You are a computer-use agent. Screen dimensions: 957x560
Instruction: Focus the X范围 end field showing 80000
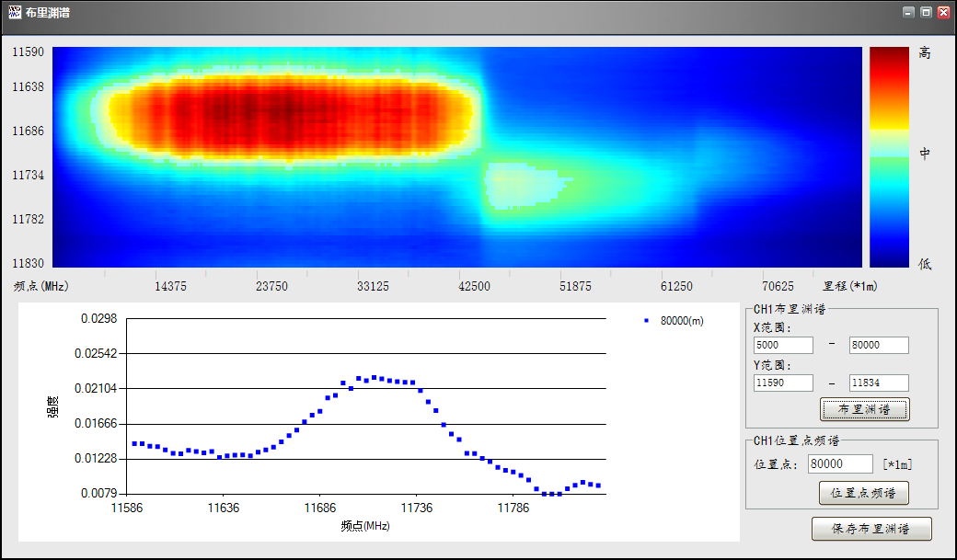[x=878, y=345]
